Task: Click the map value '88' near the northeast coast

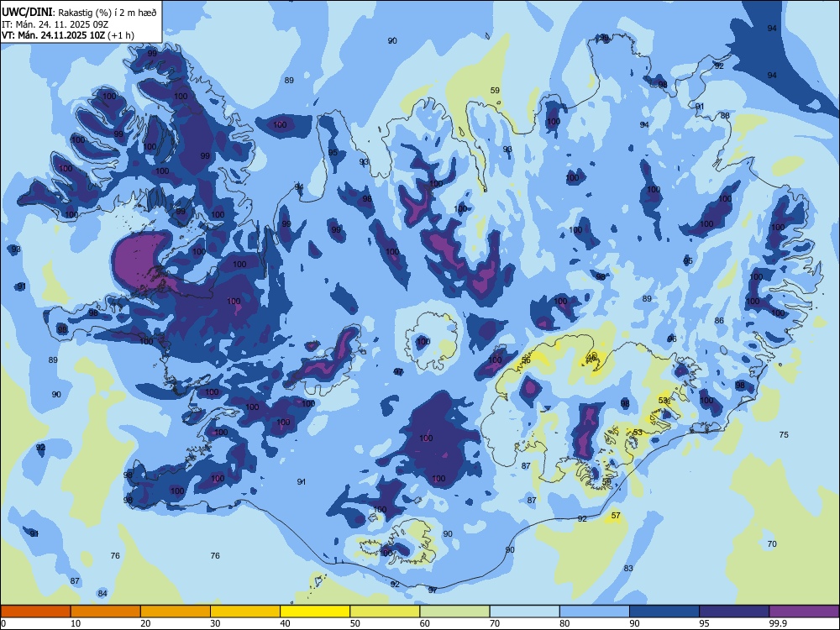Action: tap(725, 115)
